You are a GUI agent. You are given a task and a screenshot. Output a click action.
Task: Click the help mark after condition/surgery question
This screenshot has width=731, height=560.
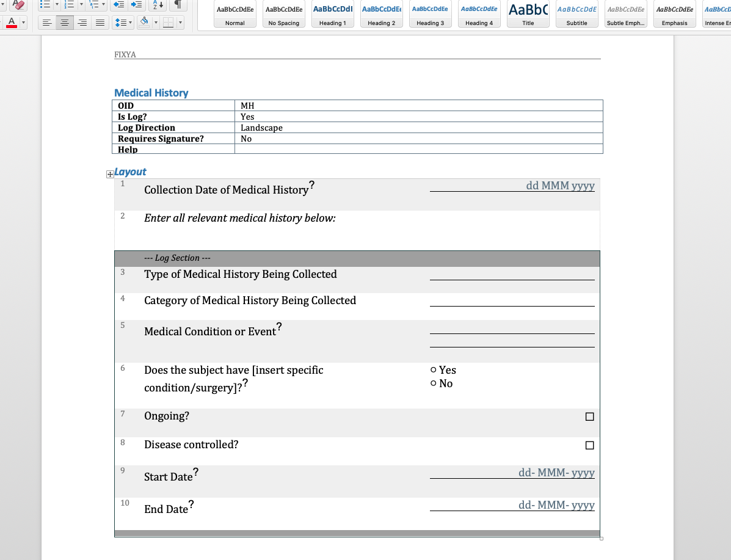click(245, 383)
